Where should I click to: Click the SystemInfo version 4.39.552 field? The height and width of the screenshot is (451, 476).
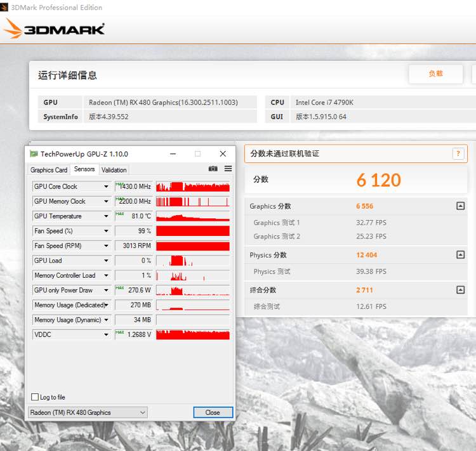tap(170, 117)
